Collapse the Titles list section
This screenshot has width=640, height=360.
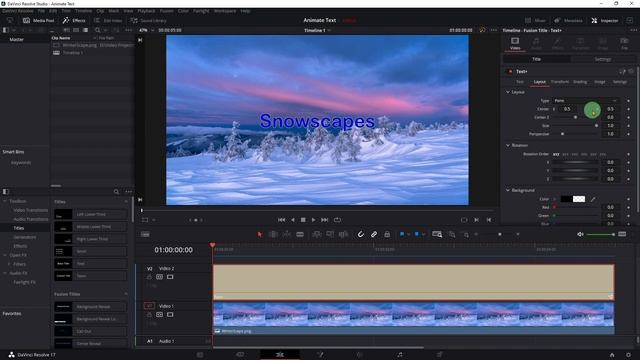click(126, 202)
